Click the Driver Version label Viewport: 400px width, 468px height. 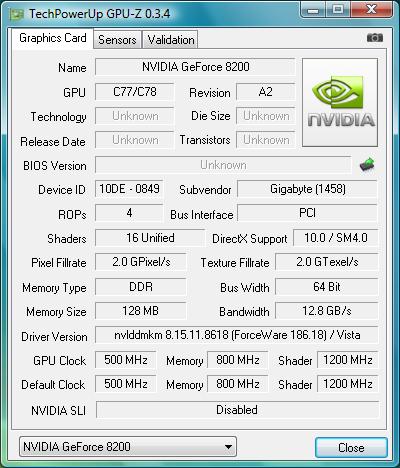[54, 337]
